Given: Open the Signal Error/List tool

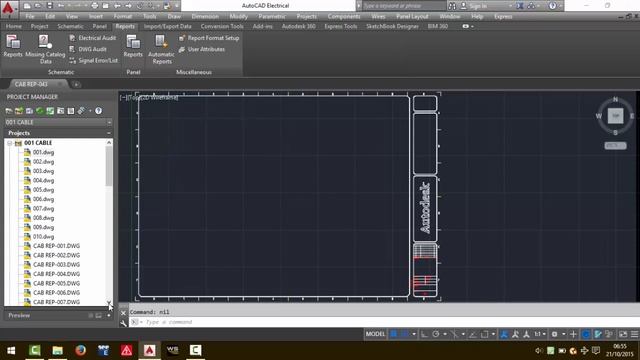Looking at the screenshot, I should tap(93, 60).
